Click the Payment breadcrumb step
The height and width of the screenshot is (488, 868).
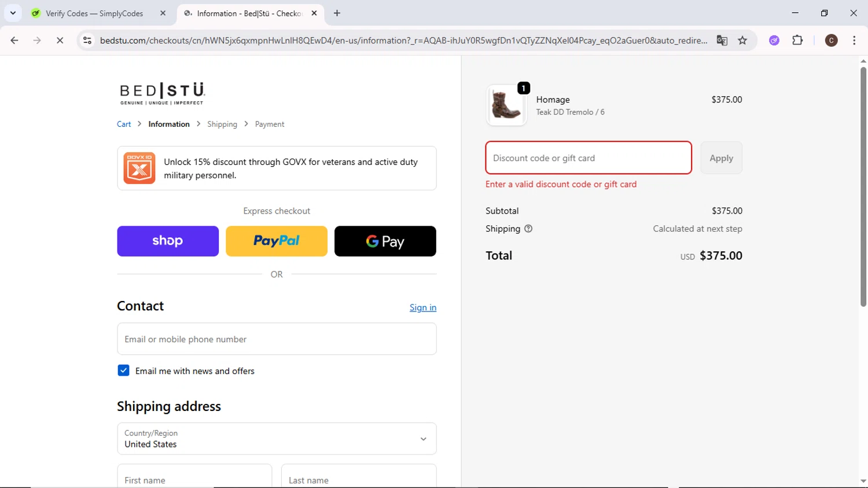[x=270, y=124]
